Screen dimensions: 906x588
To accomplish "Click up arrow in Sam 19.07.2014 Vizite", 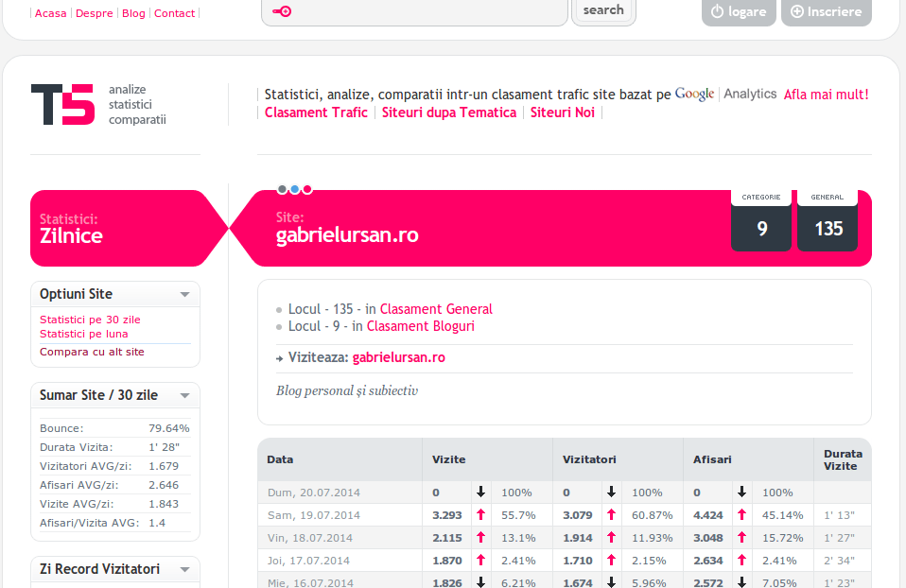I will [480, 514].
